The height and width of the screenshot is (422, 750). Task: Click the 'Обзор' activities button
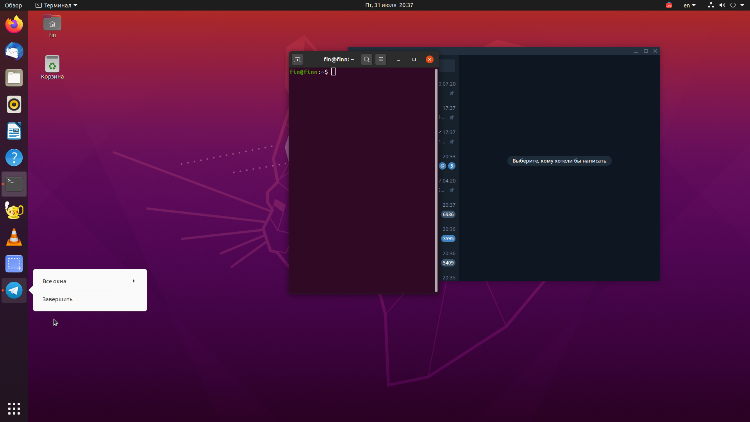pyautogui.click(x=13, y=5)
